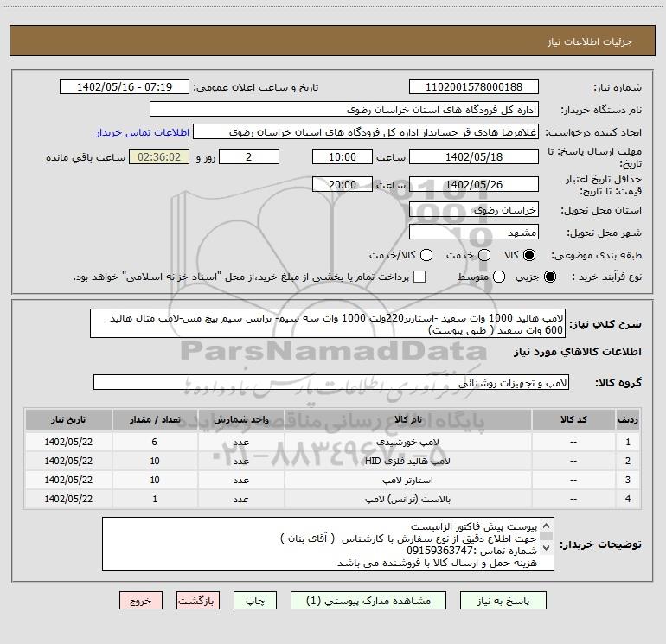Screen dimensions: 666x644
Task: Click quantity 6 in لامپ خورشیدی row
Action: [x=155, y=442]
